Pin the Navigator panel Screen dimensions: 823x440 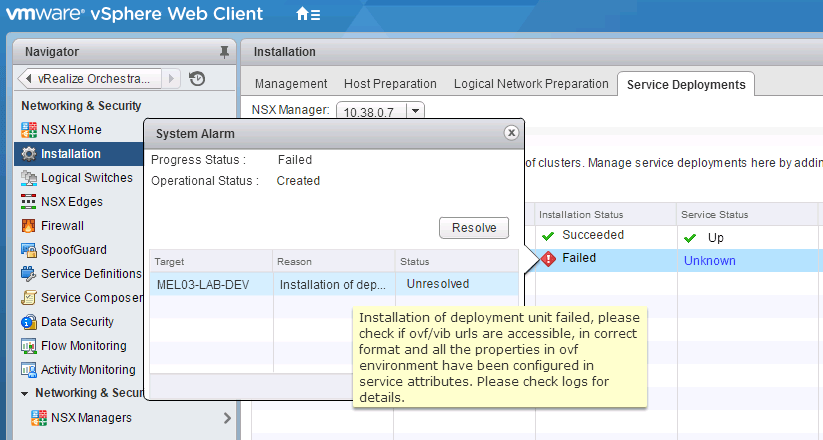224,51
